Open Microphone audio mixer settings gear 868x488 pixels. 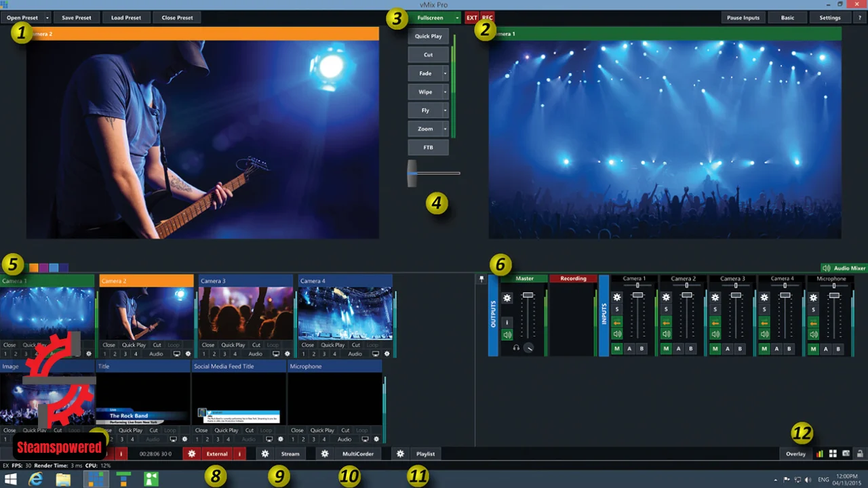[x=814, y=298]
